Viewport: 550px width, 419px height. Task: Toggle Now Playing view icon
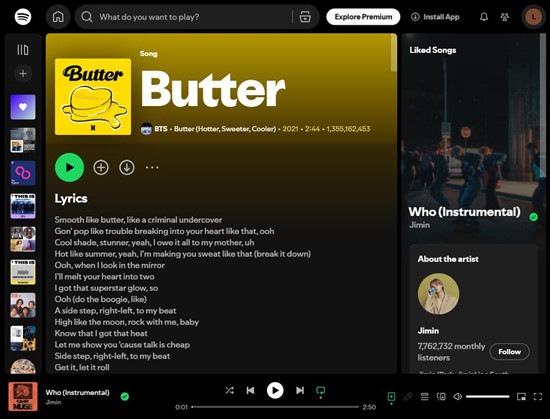(391, 397)
